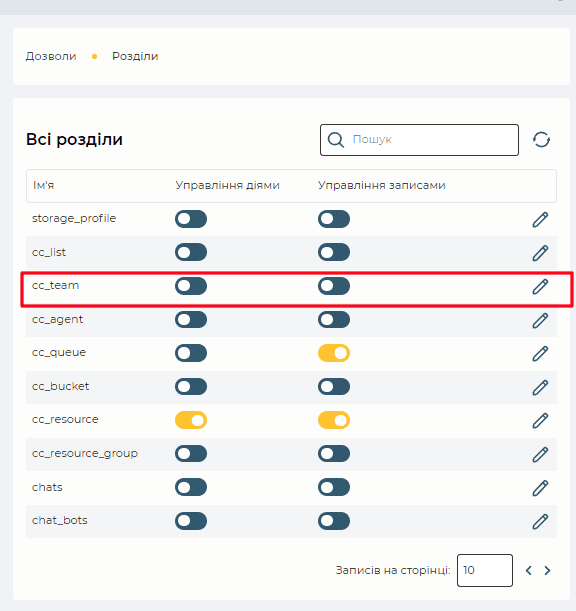Go to the next page arrow
The image size is (576, 611).
click(x=547, y=570)
